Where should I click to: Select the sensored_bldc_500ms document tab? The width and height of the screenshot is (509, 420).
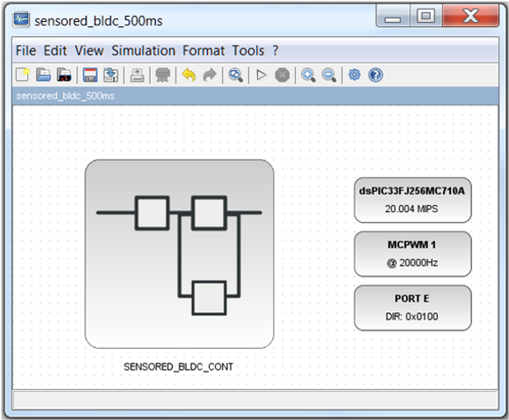point(65,96)
